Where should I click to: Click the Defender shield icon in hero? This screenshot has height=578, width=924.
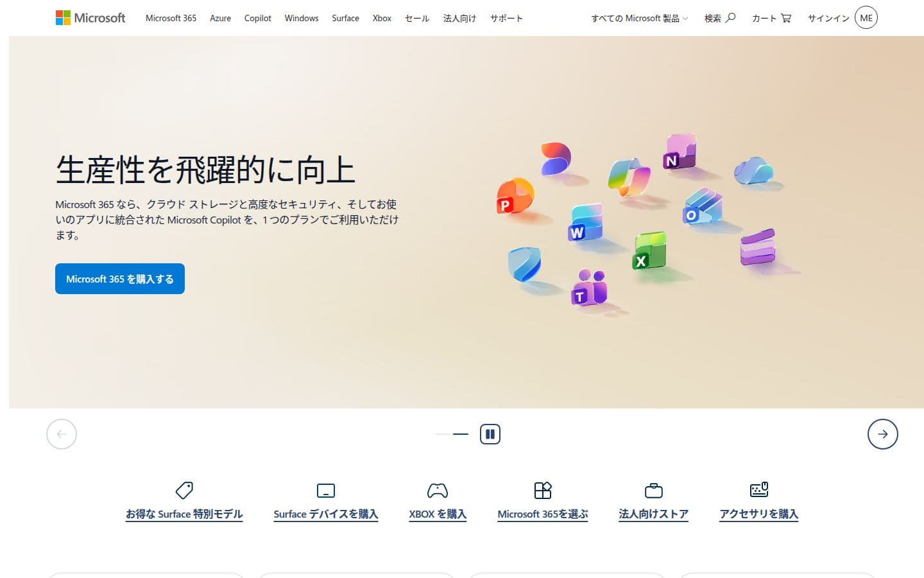coord(524,264)
